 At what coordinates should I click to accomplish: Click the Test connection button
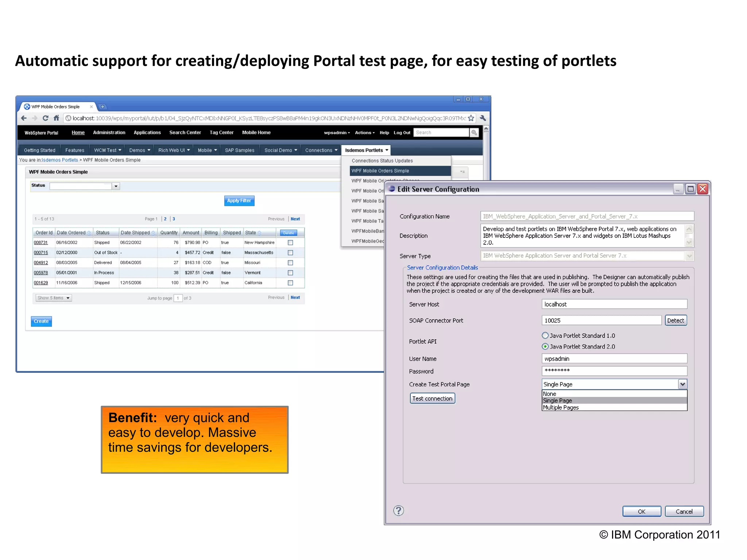432,398
